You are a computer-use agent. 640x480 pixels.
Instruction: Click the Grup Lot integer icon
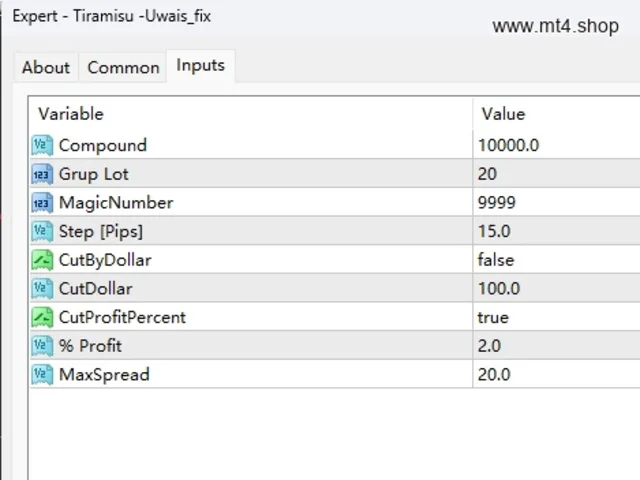(42, 174)
